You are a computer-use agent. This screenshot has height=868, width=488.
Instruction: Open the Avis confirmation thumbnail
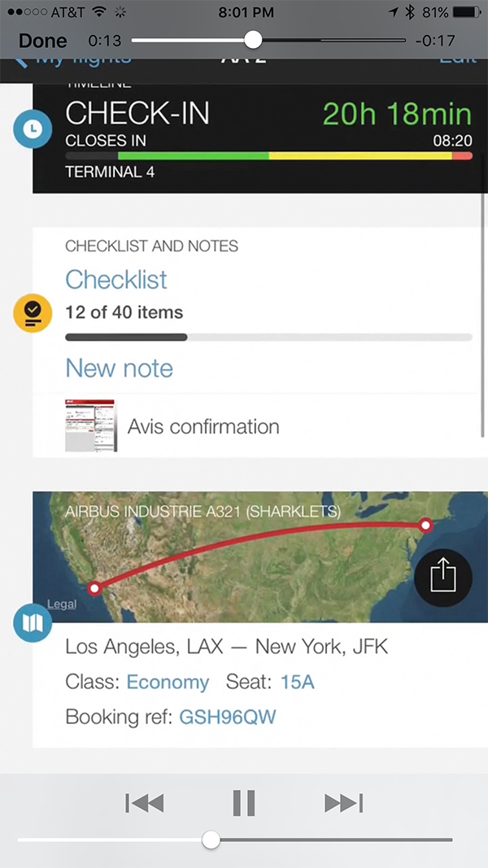[x=90, y=425]
